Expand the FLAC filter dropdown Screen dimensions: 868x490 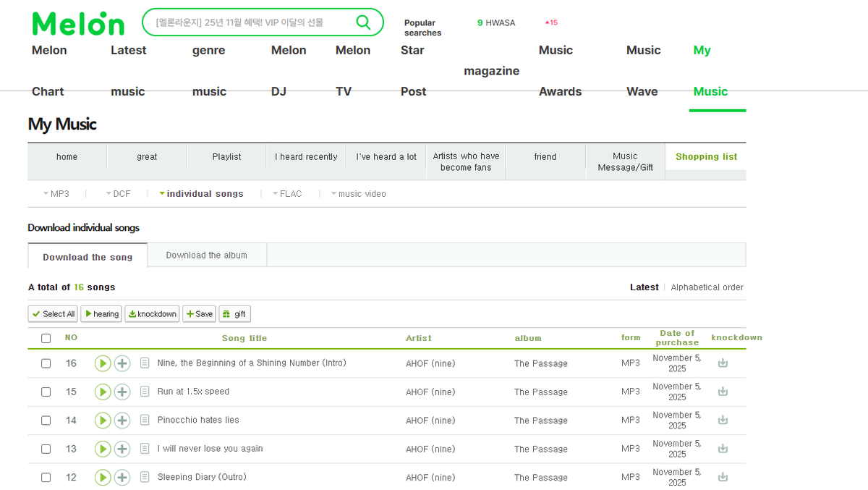coord(287,194)
